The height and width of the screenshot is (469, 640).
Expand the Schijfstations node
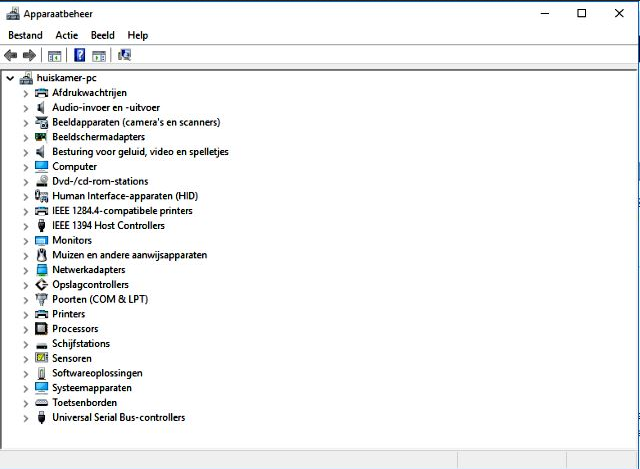pos(26,345)
